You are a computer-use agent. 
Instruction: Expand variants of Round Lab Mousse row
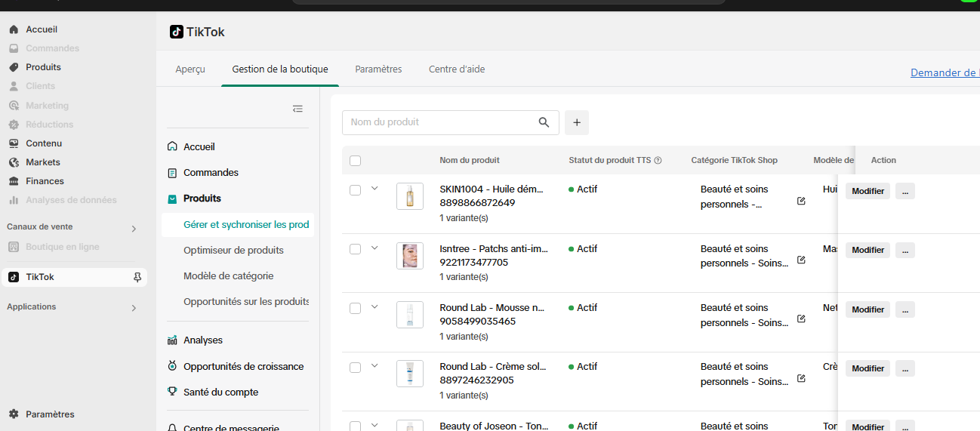click(x=374, y=306)
